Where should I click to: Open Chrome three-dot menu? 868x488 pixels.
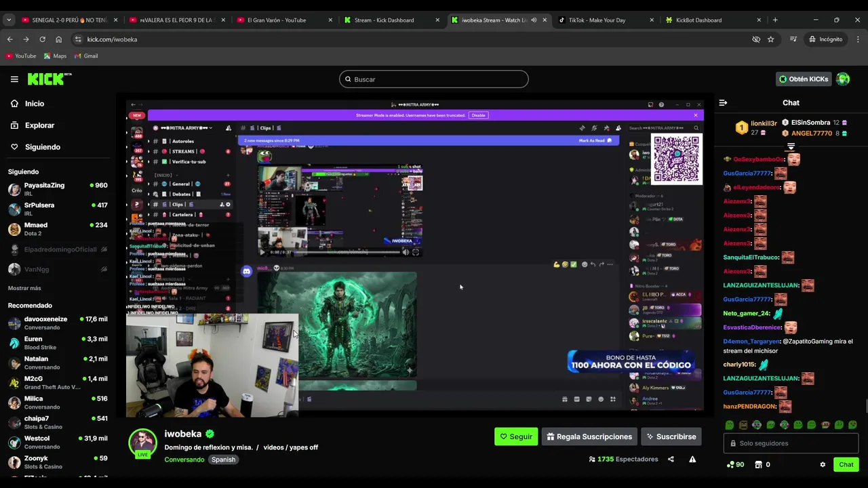pos(858,39)
